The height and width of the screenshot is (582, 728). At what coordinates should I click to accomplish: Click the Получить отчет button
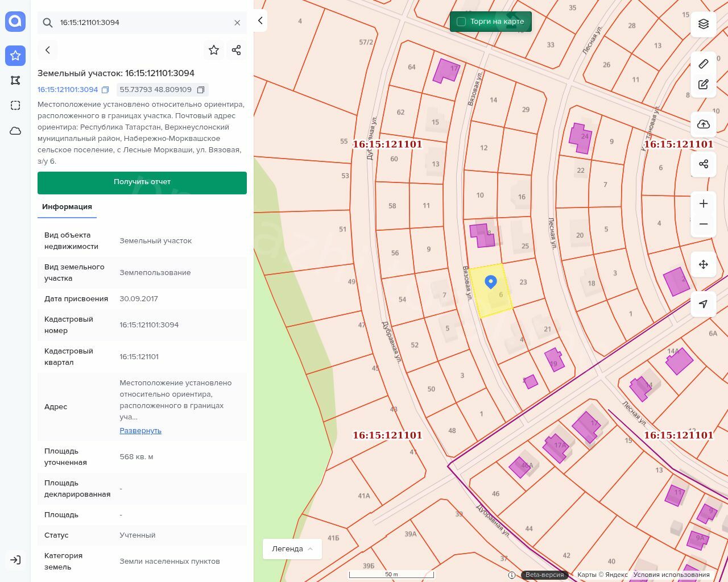(142, 182)
